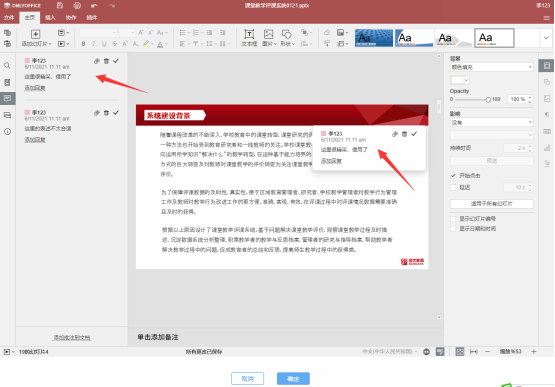The height and width of the screenshot is (387, 555).
Task: Enable show date and time checkbox
Action: (x=453, y=229)
